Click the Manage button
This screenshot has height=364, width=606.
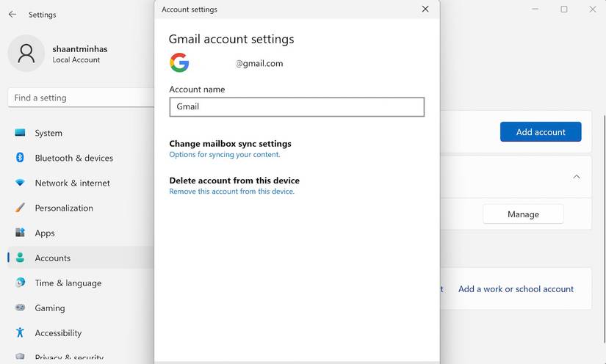pos(523,214)
